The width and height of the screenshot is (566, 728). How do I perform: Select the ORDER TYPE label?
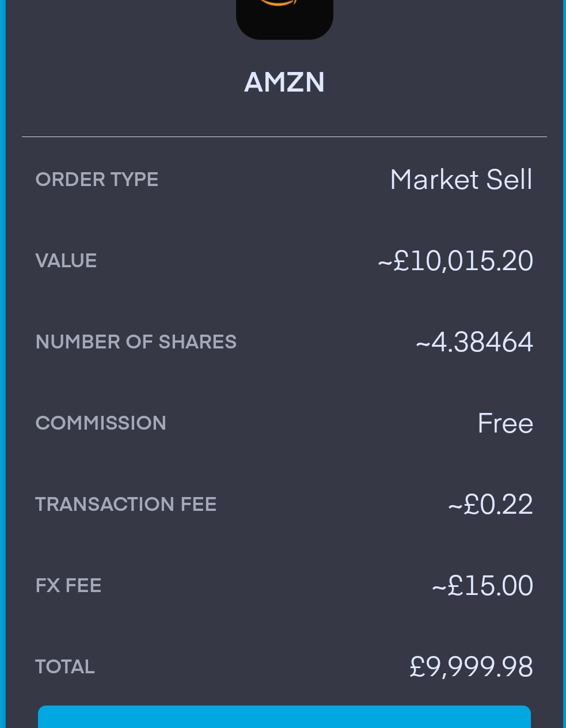point(97,180)
